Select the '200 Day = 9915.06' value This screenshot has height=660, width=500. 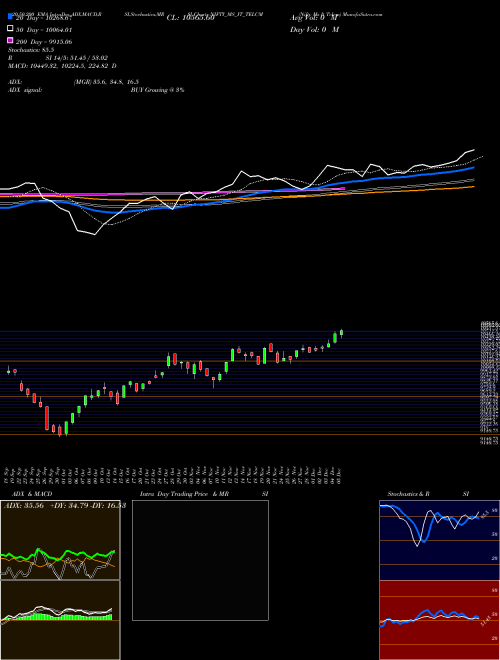pos(44,42)
